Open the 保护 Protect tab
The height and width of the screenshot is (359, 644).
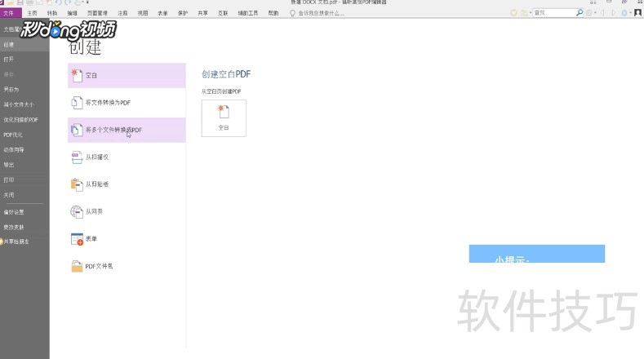(x=182, y=13)
